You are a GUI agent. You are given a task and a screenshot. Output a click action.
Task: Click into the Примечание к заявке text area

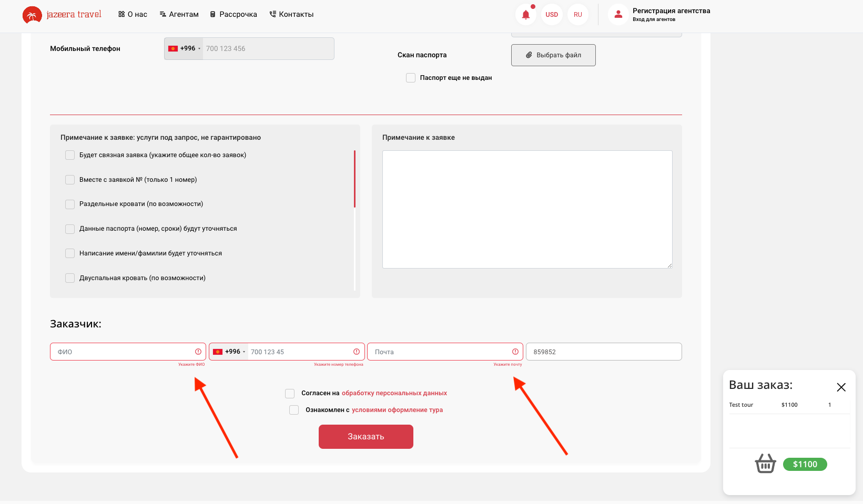pyautogui.click(x=527, y=209)
